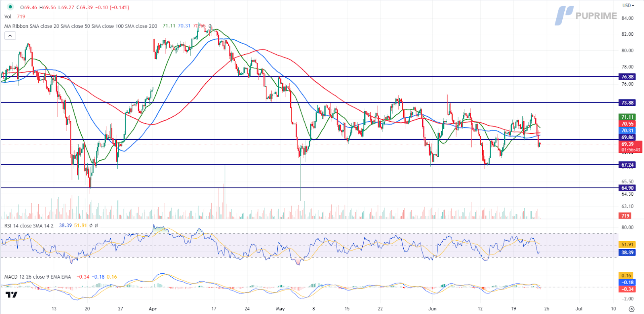The image size is (644, 314).
Task: Click the 73.88 horizontal line price label
Action: pos(627,103)
